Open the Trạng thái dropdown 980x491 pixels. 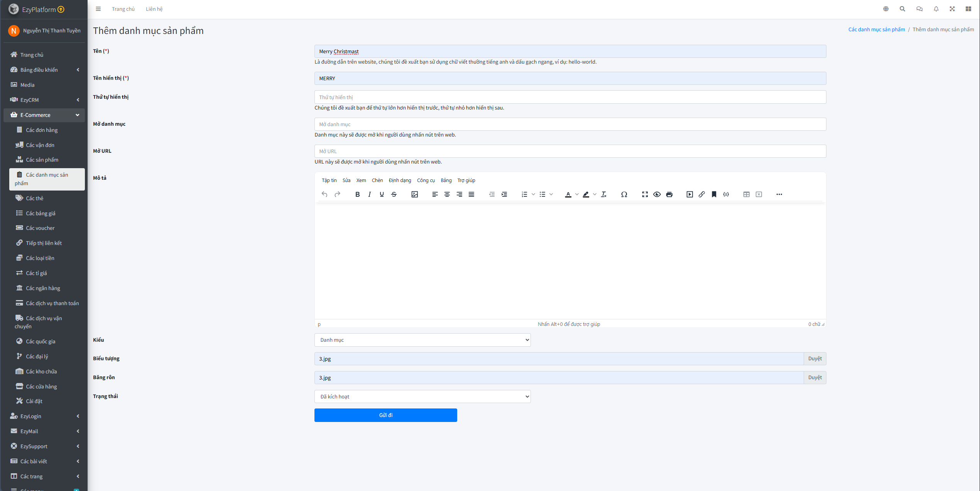point(422,397)
